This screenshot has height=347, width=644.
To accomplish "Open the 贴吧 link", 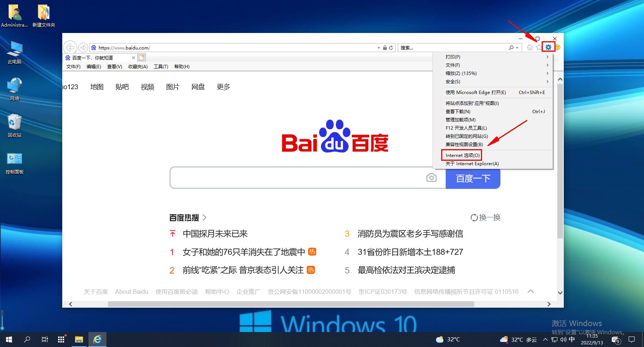I will pos(122,87).
